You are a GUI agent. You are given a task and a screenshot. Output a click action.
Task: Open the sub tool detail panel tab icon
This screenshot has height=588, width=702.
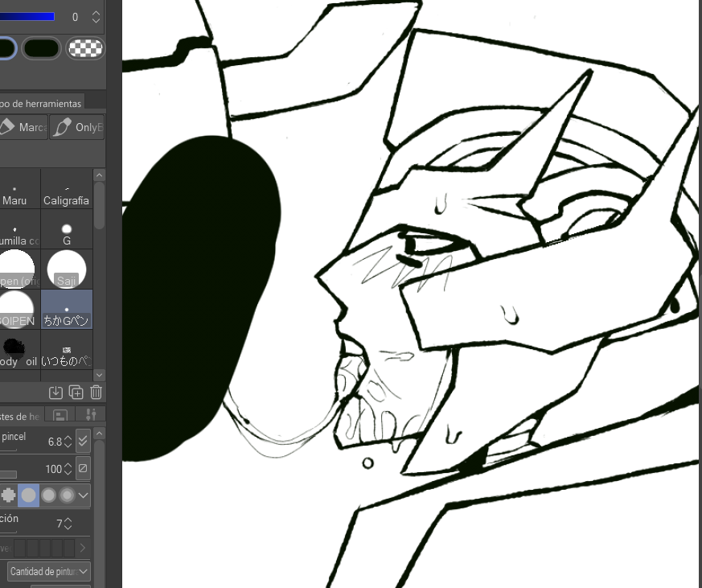[x=60, y=415]
